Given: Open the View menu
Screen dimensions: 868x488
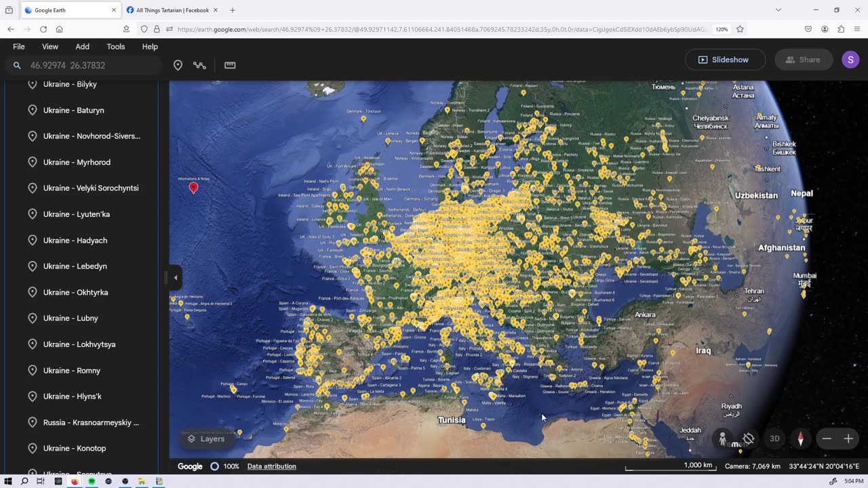Looking at the screenshot, I should click(50, 47).
